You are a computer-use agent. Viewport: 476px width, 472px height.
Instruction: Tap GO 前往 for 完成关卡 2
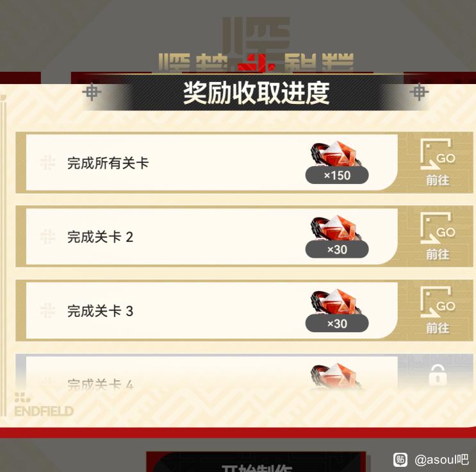pos(438,236)
